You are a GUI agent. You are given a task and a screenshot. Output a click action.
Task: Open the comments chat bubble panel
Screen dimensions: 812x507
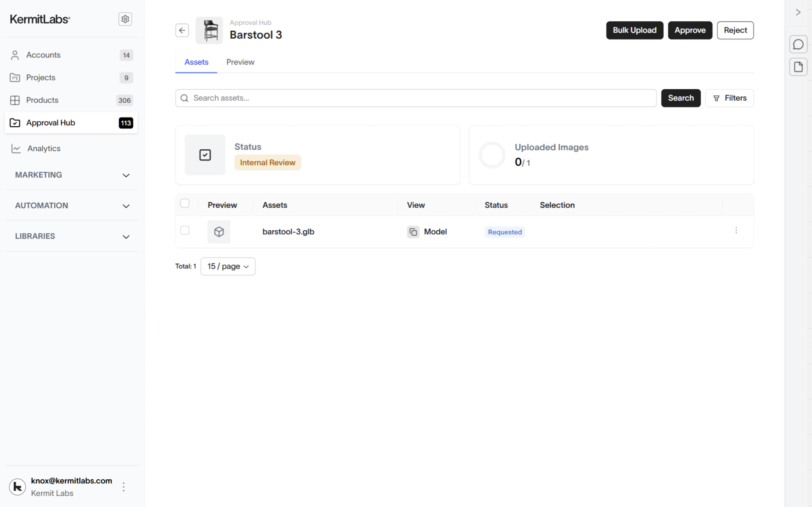click(x=798, y=44)
